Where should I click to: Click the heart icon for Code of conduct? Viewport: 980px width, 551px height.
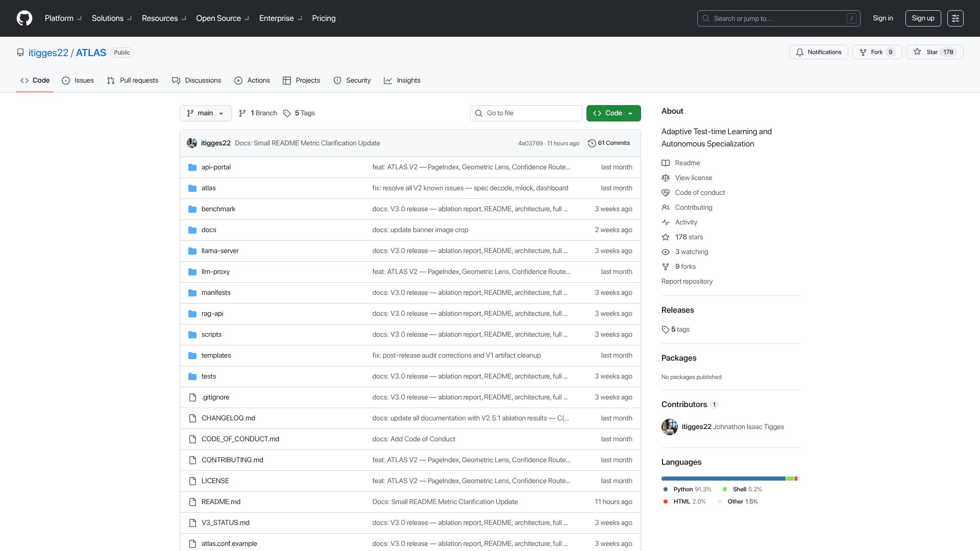click(666, 193)
